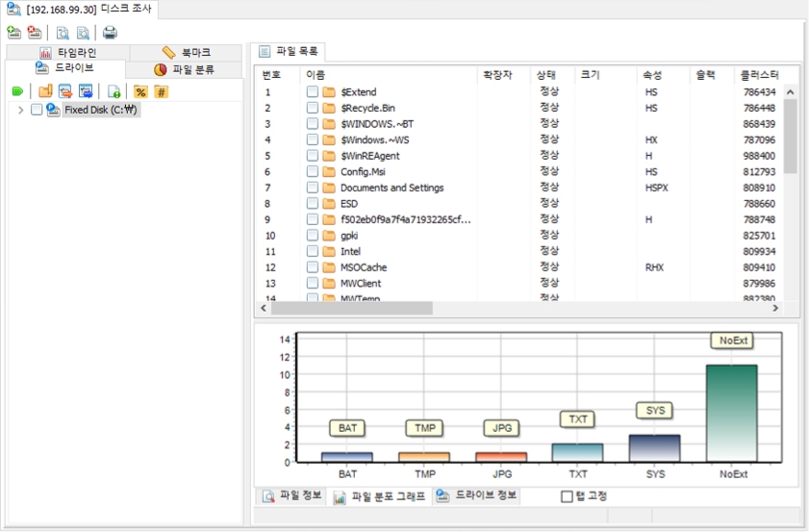Click cluster value 879986
Image resolution: width=809 pixels, height=532 pixels.
pos(759,283)
